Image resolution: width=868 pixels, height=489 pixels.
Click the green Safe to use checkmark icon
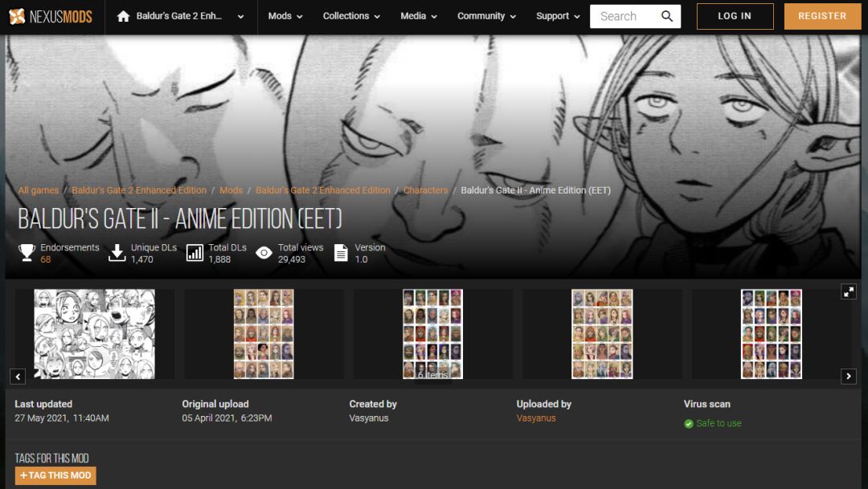point(689,424)
